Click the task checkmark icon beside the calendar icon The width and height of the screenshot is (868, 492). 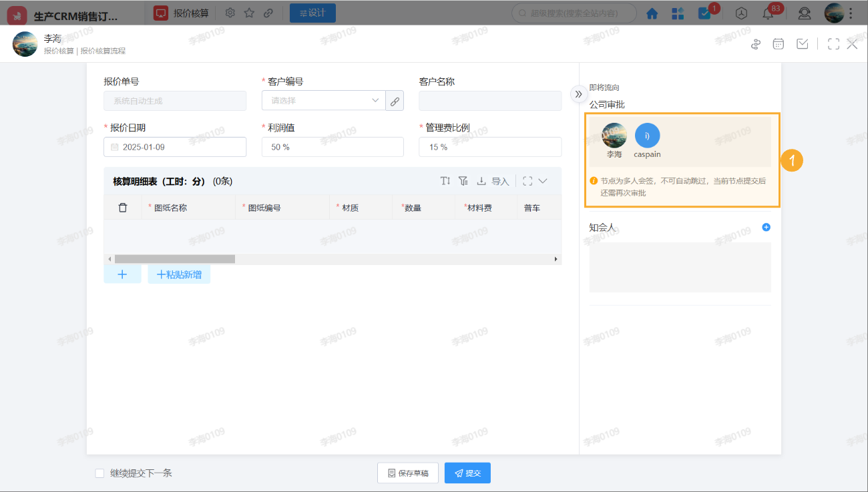coord(802,43)
